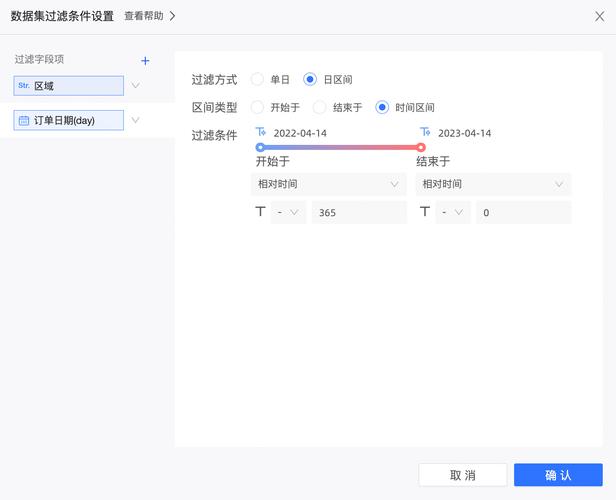
Task: Click the 区间类型 label
Action: pyautogui.click(x=214, y=108)
